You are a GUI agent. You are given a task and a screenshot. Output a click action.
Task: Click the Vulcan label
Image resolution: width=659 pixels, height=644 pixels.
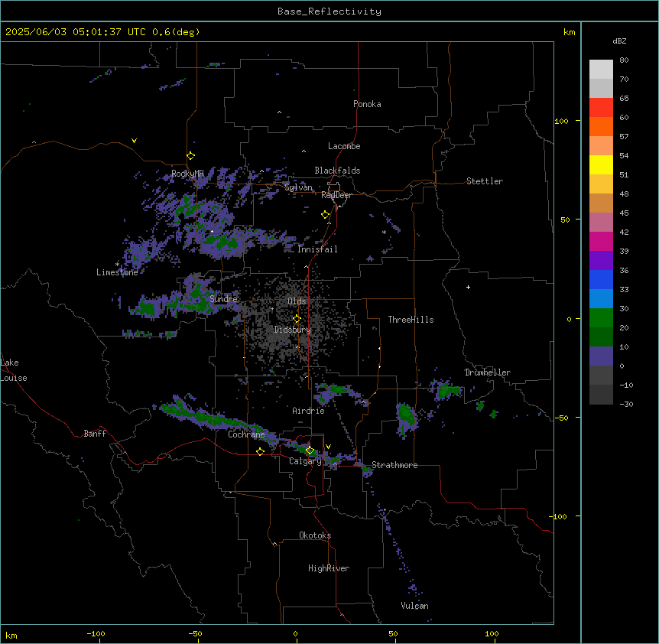click(x=415, y=606)
